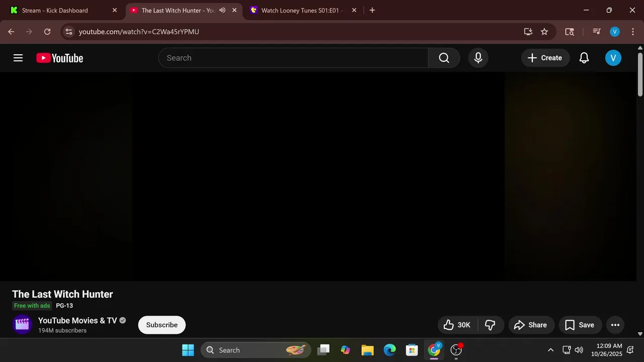Open the Create menu

[545, 58]
